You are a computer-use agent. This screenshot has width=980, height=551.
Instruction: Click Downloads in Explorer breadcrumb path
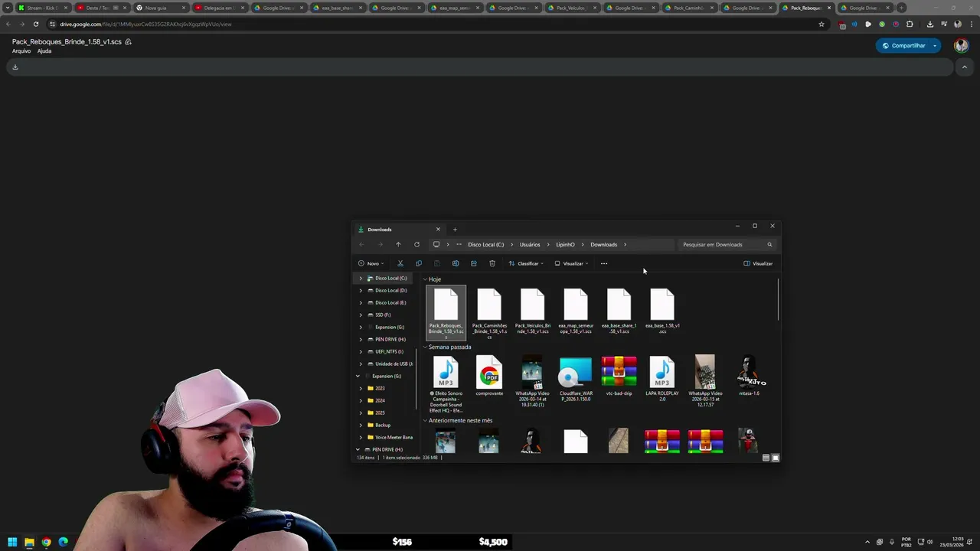coord(603,244)
